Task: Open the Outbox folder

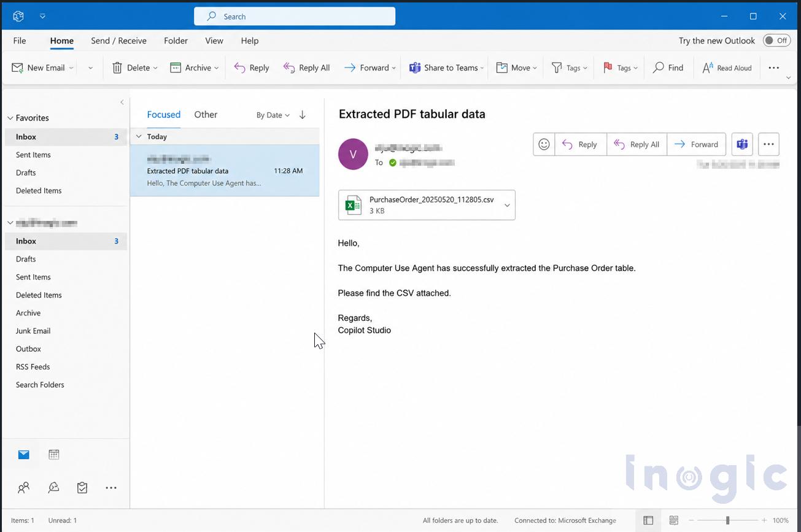Action: 28,349
